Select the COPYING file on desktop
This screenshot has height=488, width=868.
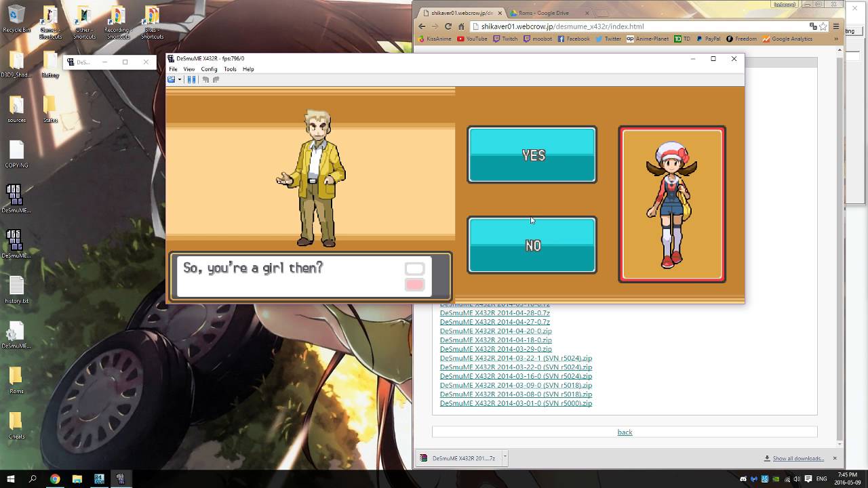(16, 155)
